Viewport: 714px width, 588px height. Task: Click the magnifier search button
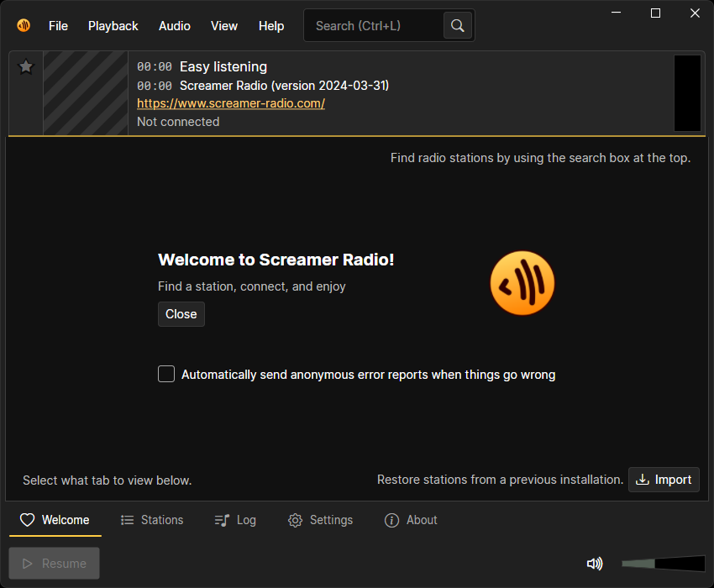tap(457, 26)
